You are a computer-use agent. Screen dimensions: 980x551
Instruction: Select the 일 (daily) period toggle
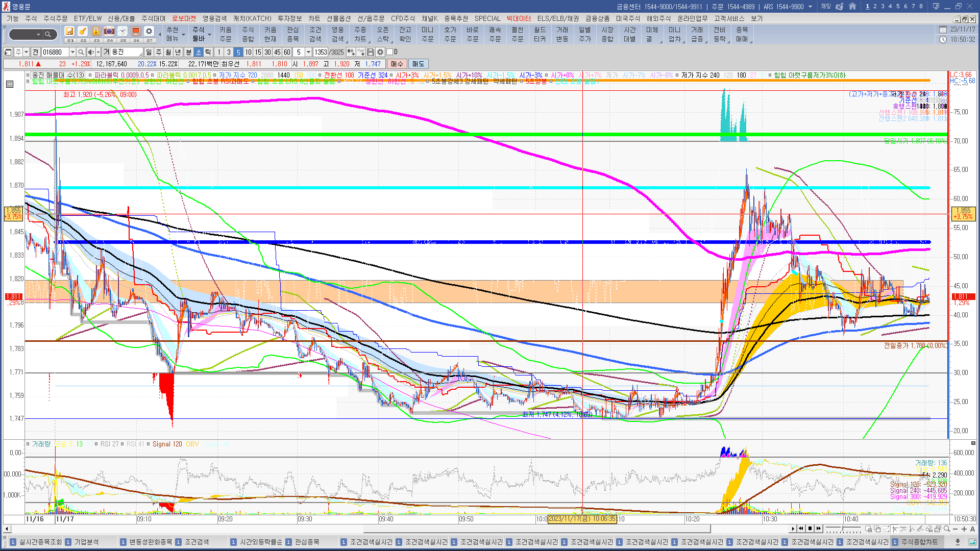tap(149, 52)
